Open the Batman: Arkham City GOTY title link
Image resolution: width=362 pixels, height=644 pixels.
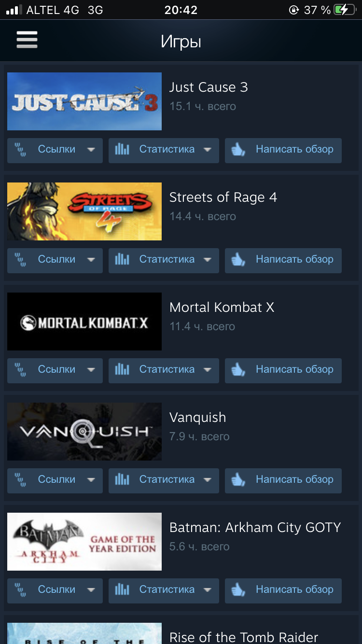click(255, 528)
